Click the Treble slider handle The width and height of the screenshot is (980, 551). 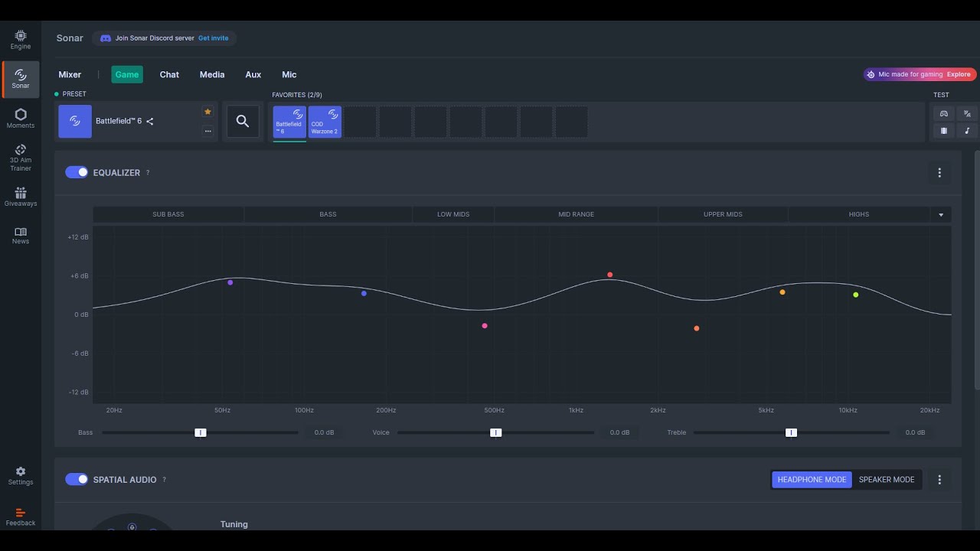tap(792, 432)
